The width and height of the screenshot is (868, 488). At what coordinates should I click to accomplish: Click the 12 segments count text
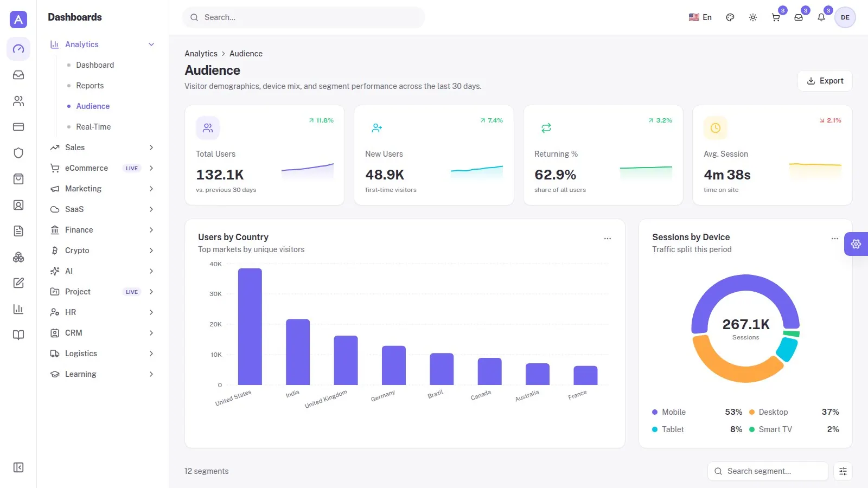click(206, 471)
